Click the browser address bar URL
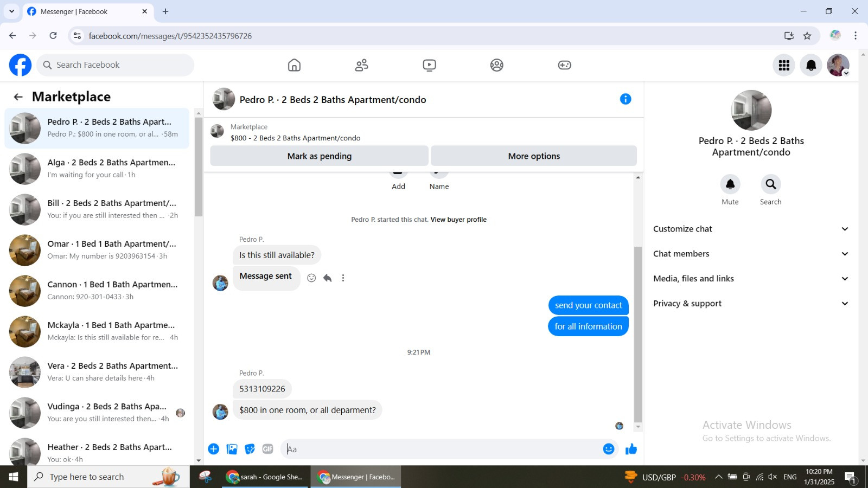This screenshot has width=868, height=488. click(170, 36)
